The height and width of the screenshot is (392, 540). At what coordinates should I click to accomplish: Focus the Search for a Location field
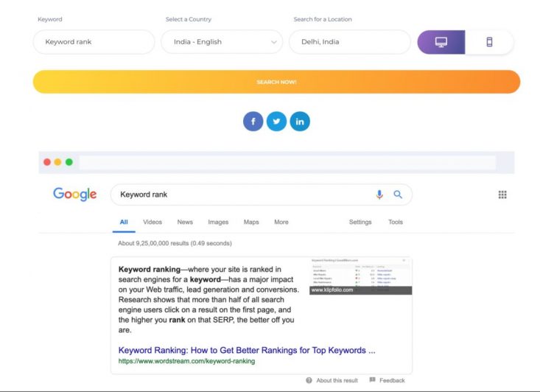tap(350, 42)
